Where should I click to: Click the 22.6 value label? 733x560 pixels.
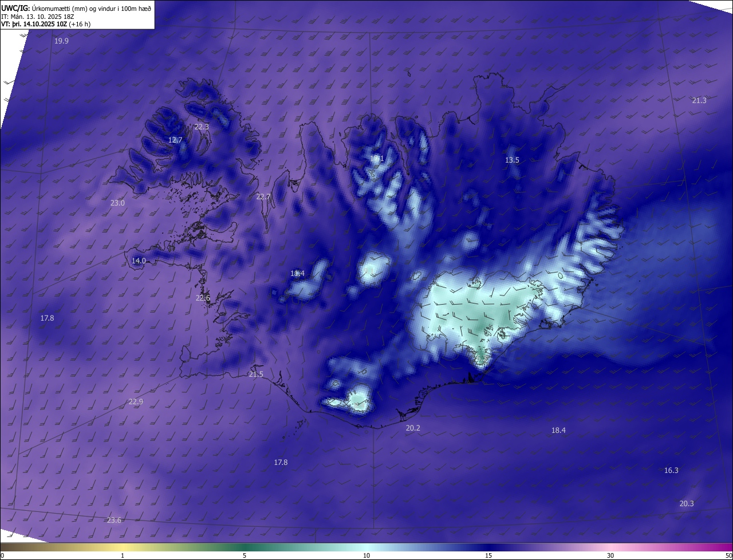pyautogui.click(x=203, y=298)
